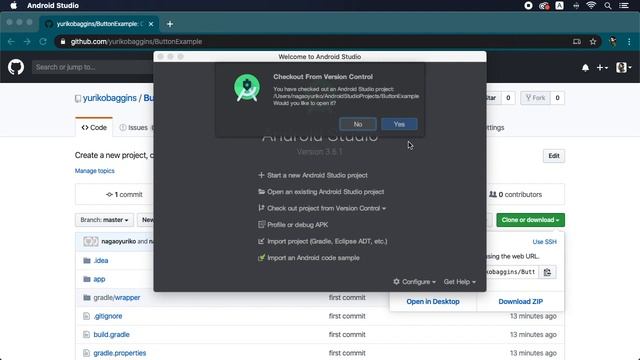This screenshot has height=360, width=640.
Task: Click the GitHub Octocat logo
Action: (x=16, y=67)
